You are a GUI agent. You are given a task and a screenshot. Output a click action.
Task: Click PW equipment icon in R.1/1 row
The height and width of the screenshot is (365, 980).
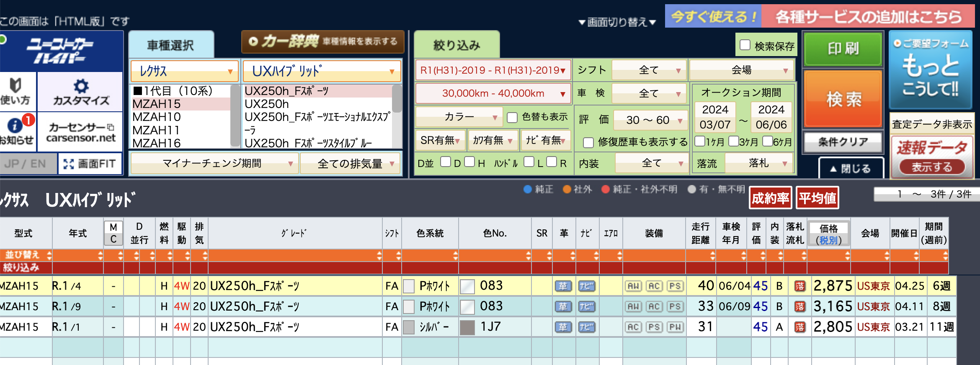pos(675,327)
